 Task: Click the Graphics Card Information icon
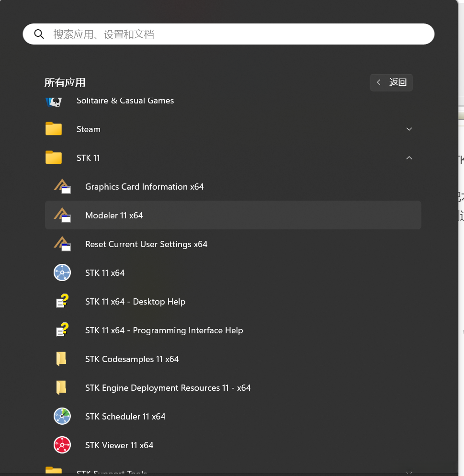pos(62,187)
